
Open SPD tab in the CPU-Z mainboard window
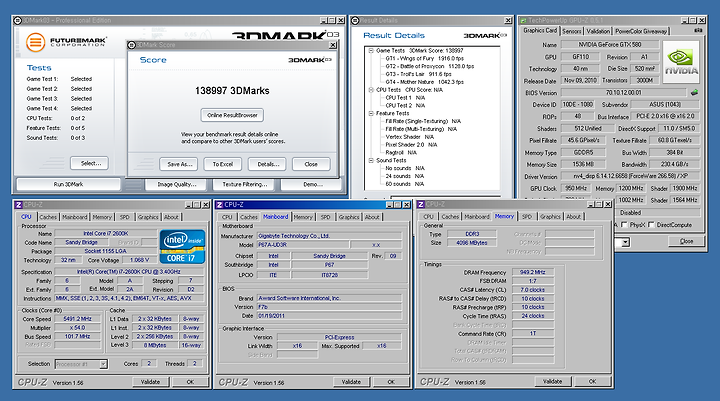click(326, 217)
